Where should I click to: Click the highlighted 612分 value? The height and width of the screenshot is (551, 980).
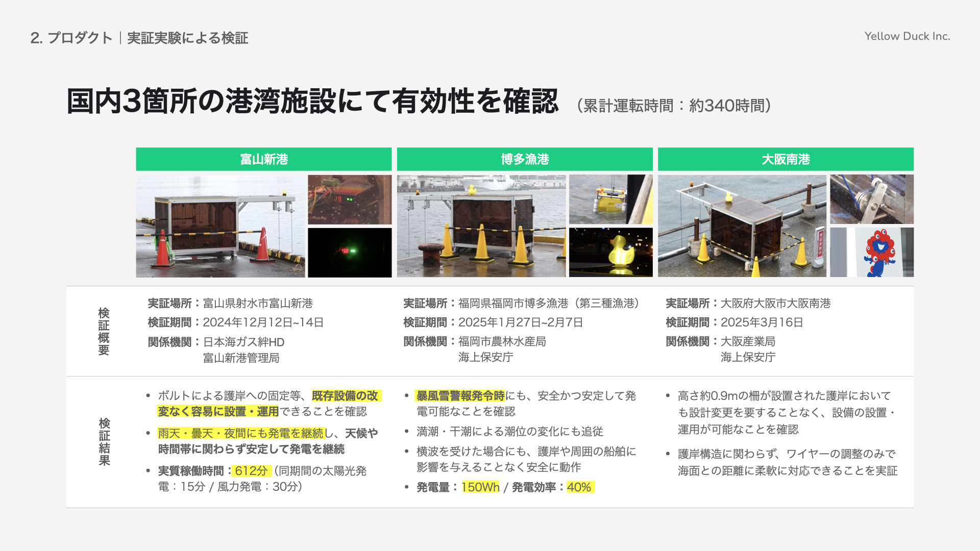point(251,470)
